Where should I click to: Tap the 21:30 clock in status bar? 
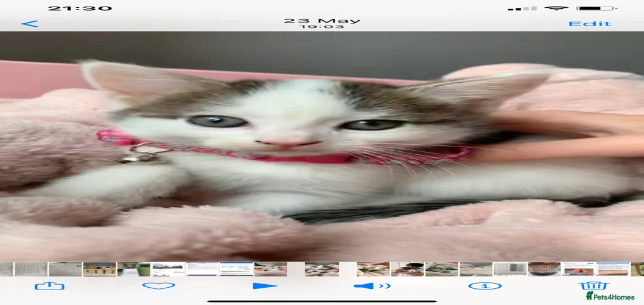click(x=80, y=8)
